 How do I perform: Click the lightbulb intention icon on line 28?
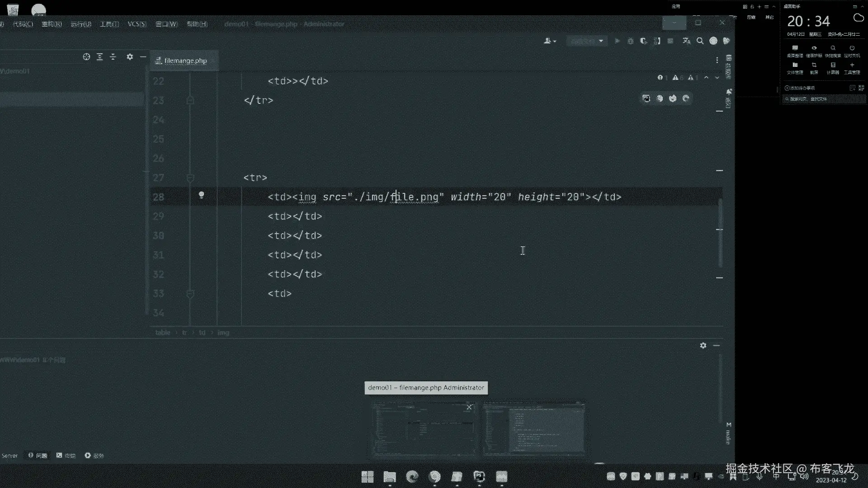[202, 195]
